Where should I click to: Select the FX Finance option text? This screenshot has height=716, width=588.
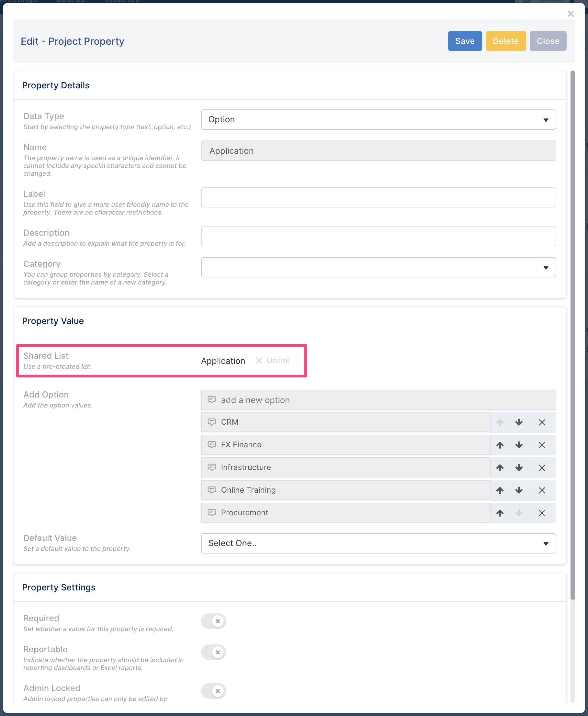pos(241,445)
